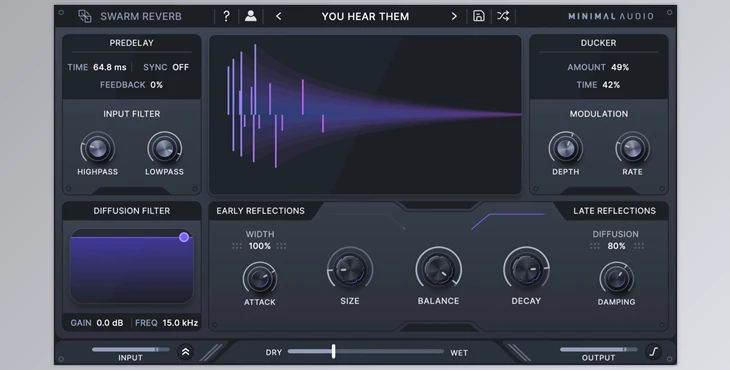
Task: Toggle the input boost double-chevron icon
Action: pos(185,352)
